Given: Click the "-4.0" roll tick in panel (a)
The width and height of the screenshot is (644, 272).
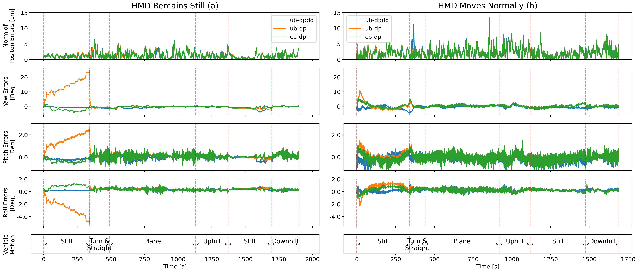Looking at the screenshot, I should [x=23, y=217].
